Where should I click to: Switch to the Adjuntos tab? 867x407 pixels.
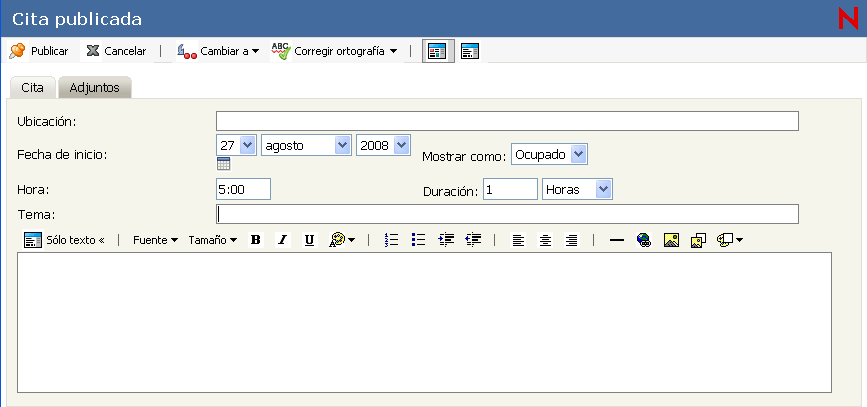pos(95,88)
